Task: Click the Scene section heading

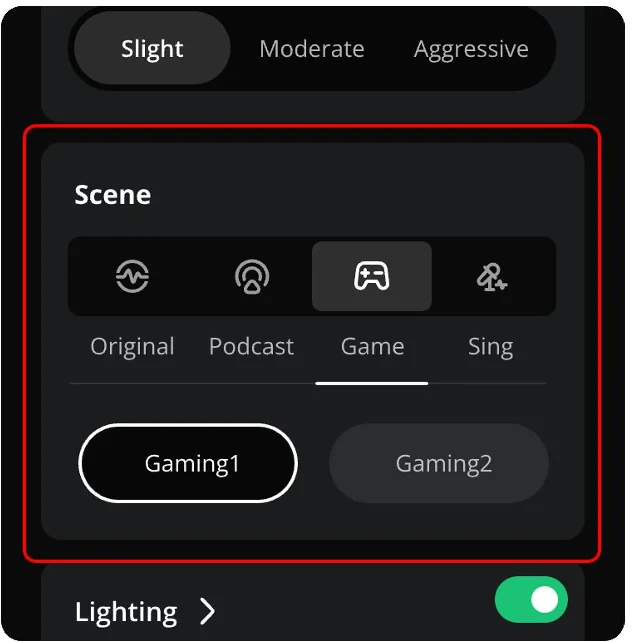Action: 112,194
